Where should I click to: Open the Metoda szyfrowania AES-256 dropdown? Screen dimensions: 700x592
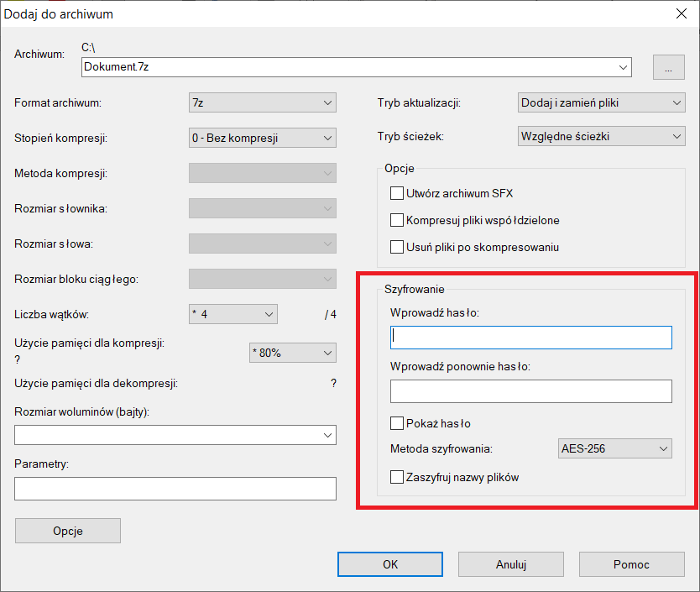(614, 448)
